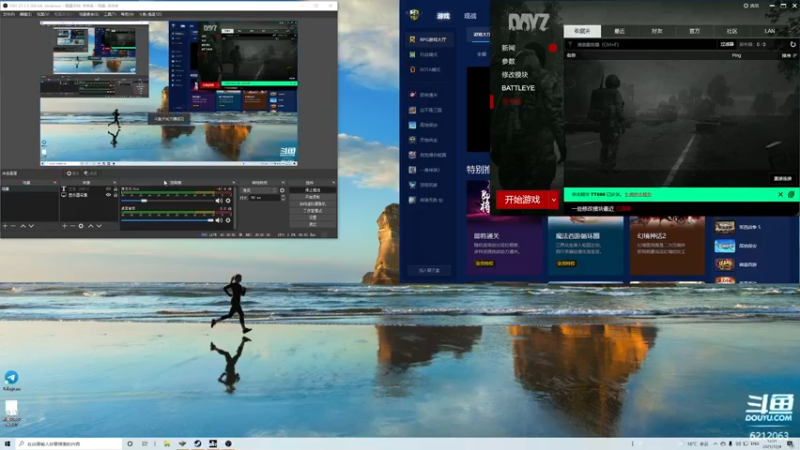The height and width of the screenshot is (450, 800).
Task: Switch to the 社区 tab in DayZ launcher
Action: tap(732, 31)
